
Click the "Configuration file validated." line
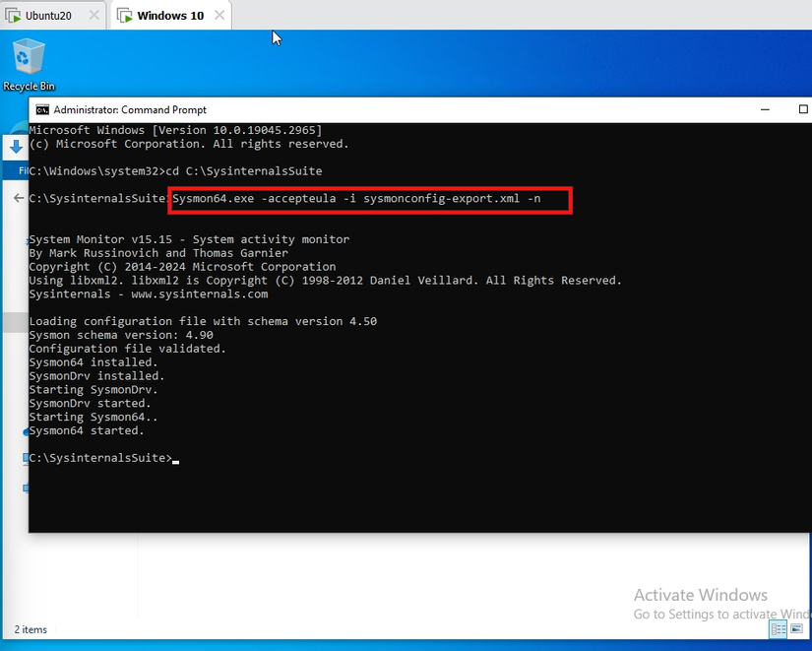pyautogui.click(x=127, y=349)
